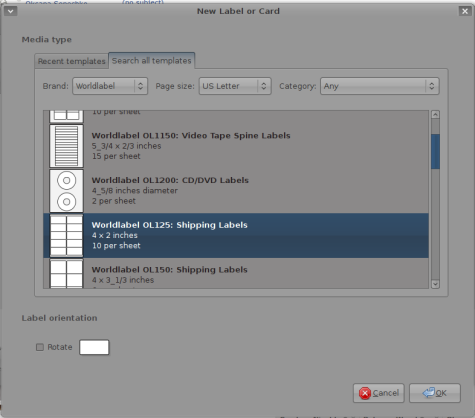Image resolution: width=475 pixels, height=418 pixels.
Task: Pick Worldlabel OL150 Shipping Labels entry
Action: [236, 273]
